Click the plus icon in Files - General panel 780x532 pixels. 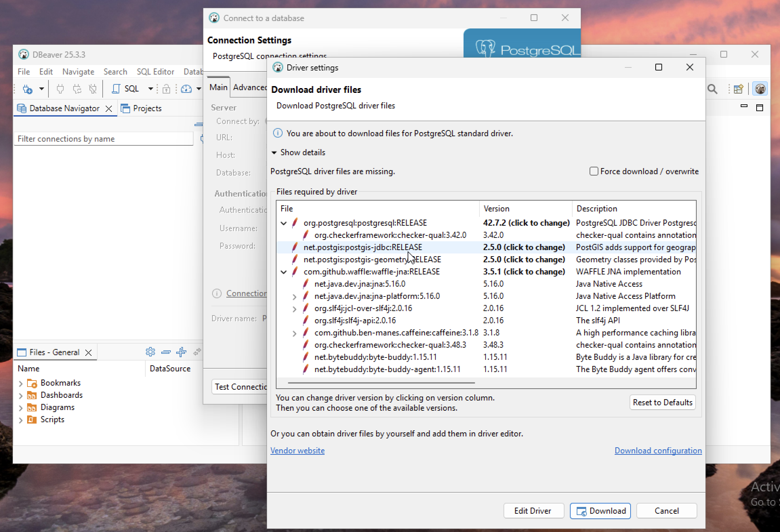pyautogui.click(x=181, y=352)
